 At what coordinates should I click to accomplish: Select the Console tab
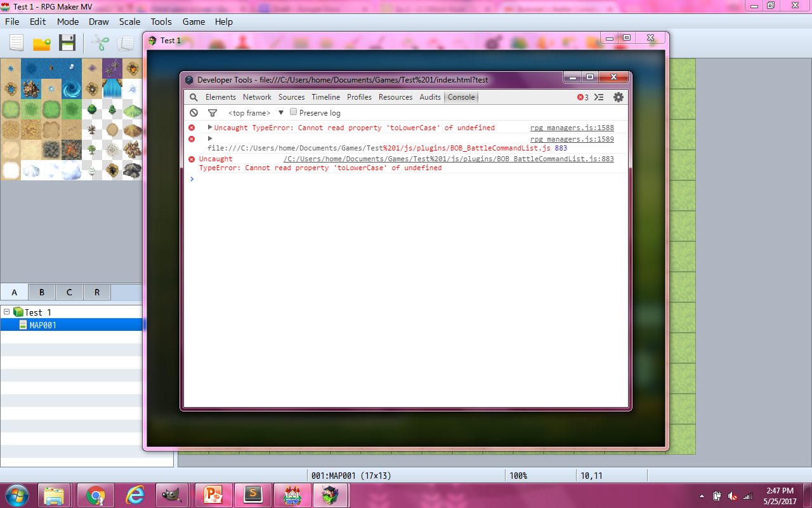tap(461, 97)
